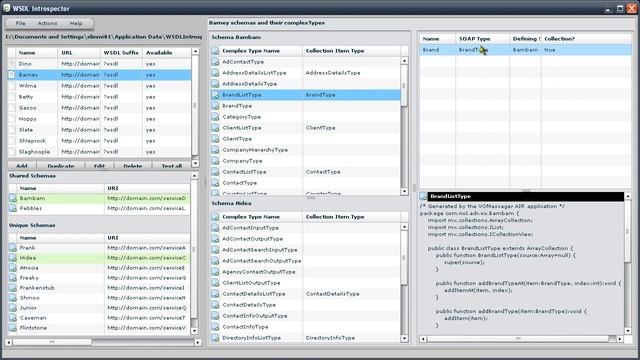
Task: Click the schema icon beside Frankenstub
Action: point(13,288)
